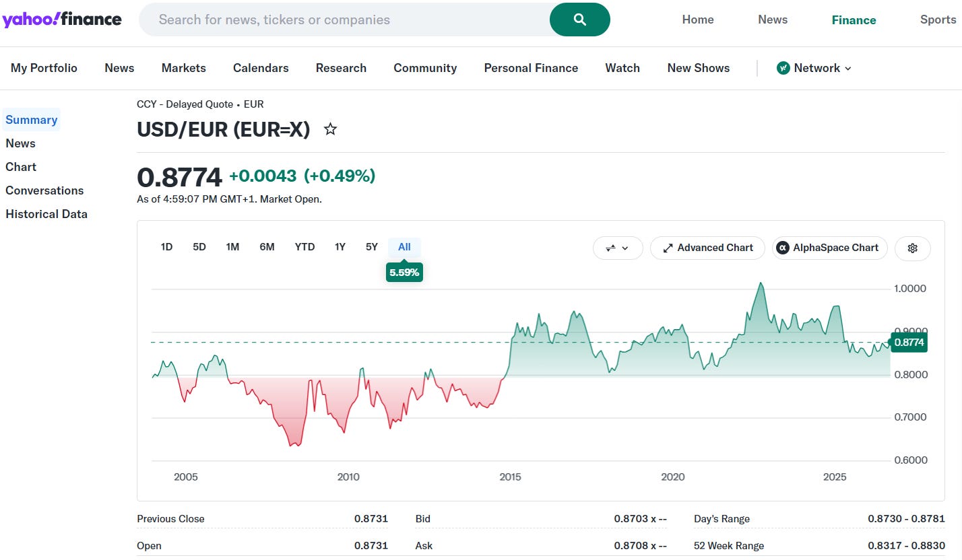
Task: Open the top Finance link
Action: (854, 20)
